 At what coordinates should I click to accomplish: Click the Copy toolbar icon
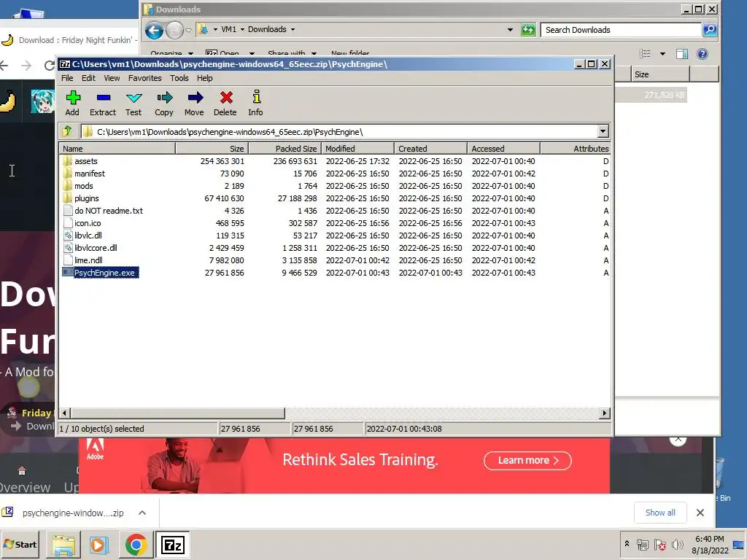(x=164, y=104)
